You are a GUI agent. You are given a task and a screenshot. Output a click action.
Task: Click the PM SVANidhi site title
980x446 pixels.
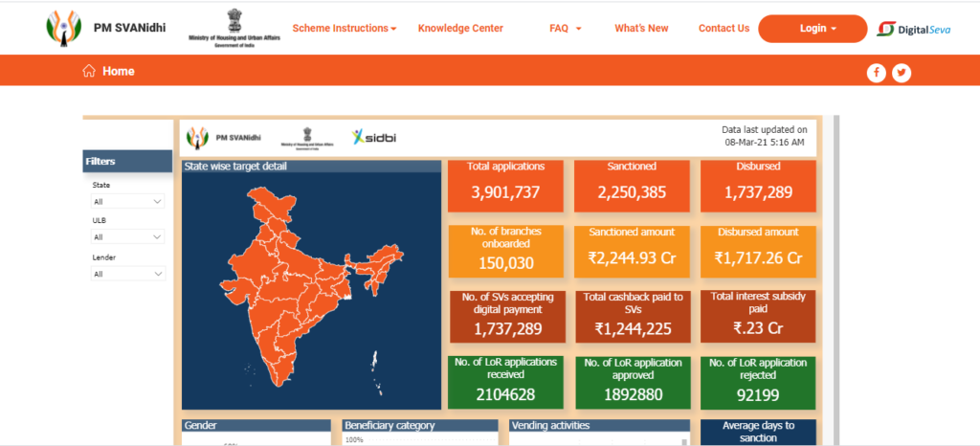click(130, 28)
